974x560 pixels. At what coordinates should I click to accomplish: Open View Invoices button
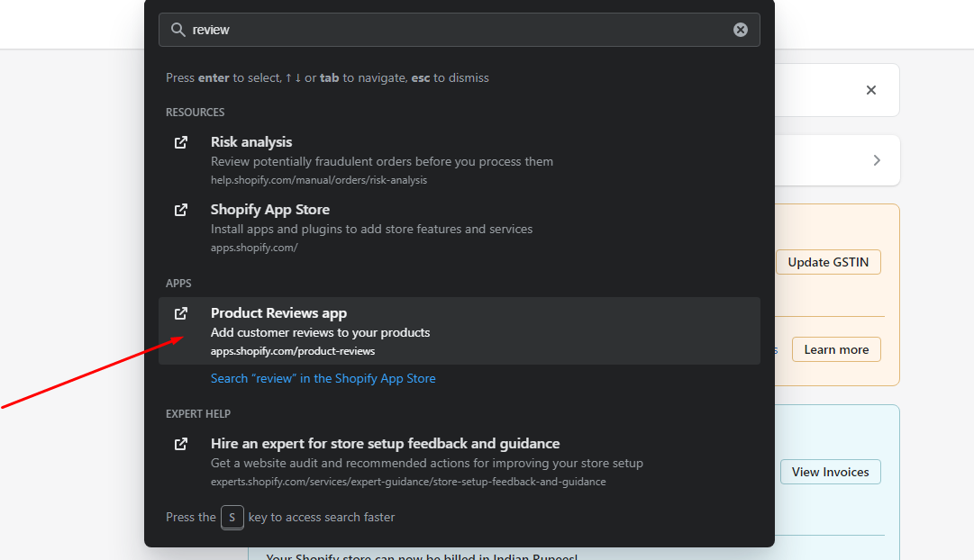831,472
